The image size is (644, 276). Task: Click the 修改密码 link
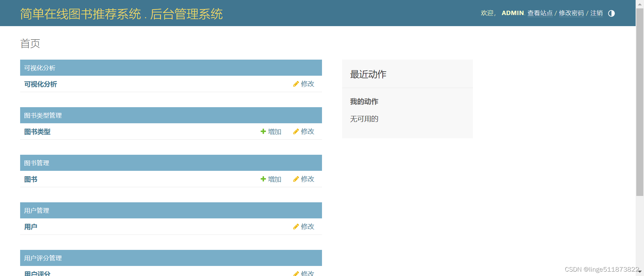[571, 13]
